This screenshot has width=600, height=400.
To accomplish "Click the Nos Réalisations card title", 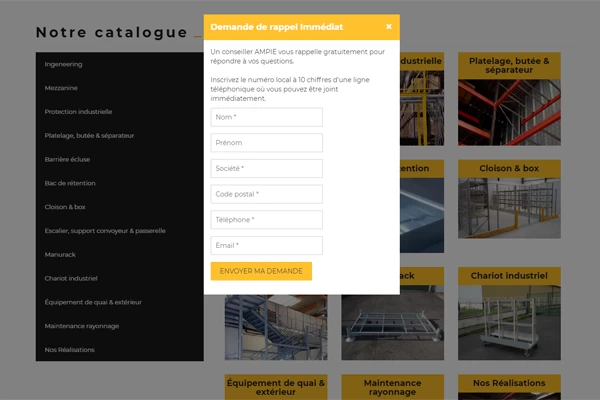I will (x=509, y=383).
